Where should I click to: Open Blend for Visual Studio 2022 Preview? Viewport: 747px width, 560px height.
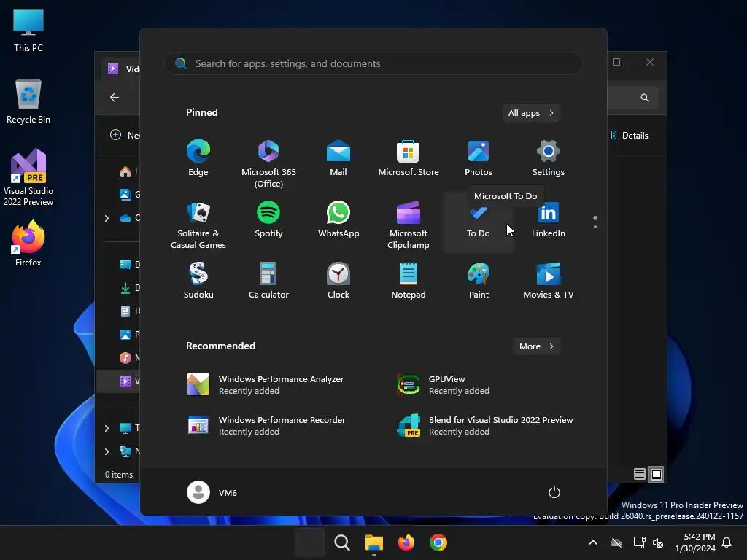tap(485, 425)
